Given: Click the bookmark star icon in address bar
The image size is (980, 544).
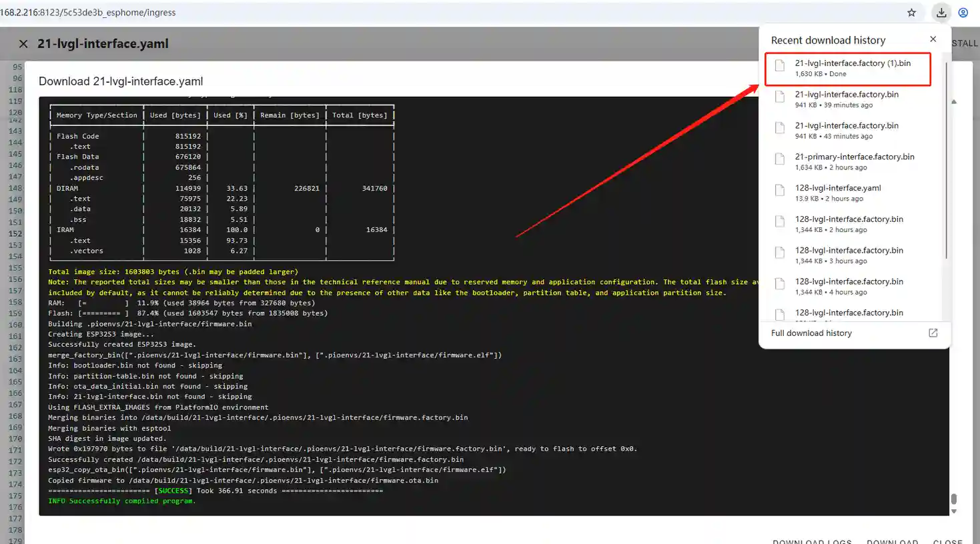Looking at the screenshot, I should point(911,13).
